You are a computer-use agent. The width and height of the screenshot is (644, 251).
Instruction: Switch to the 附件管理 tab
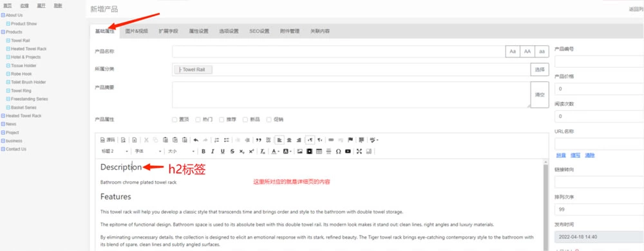[290, 31]
